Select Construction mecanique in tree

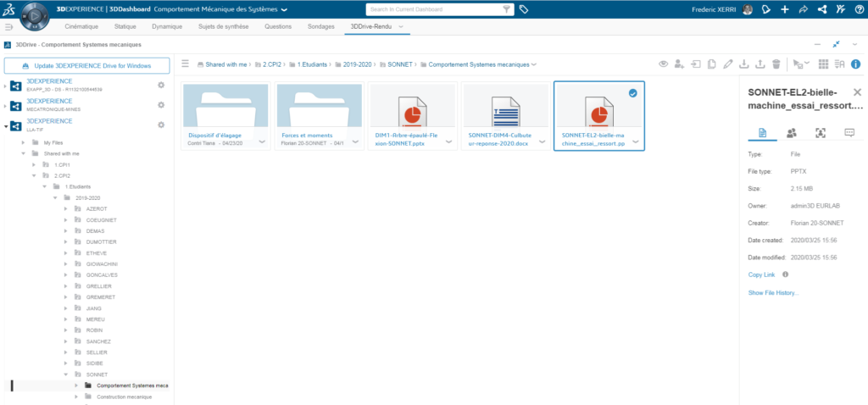[x=124, y=397]
